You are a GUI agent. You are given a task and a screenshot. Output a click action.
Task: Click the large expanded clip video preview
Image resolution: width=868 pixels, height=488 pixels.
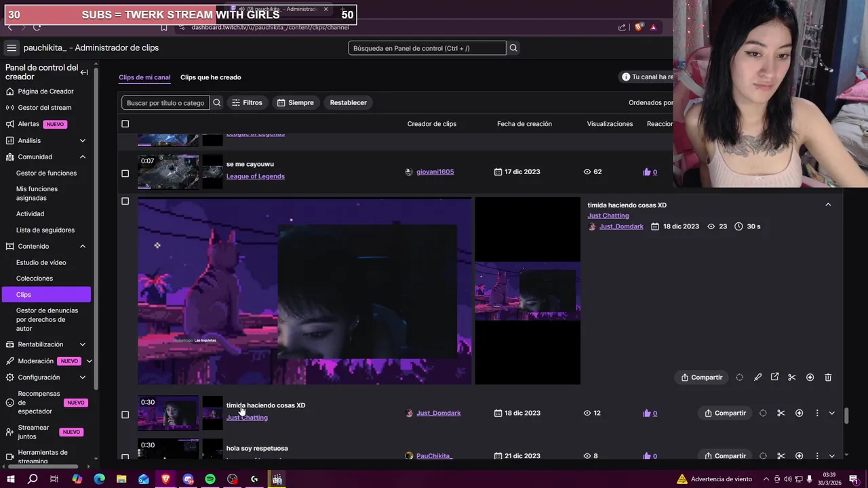point(304,291)
